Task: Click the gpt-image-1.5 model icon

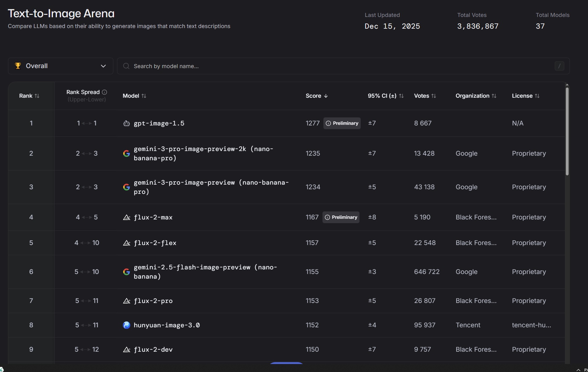Action: [x=126, y=124]
